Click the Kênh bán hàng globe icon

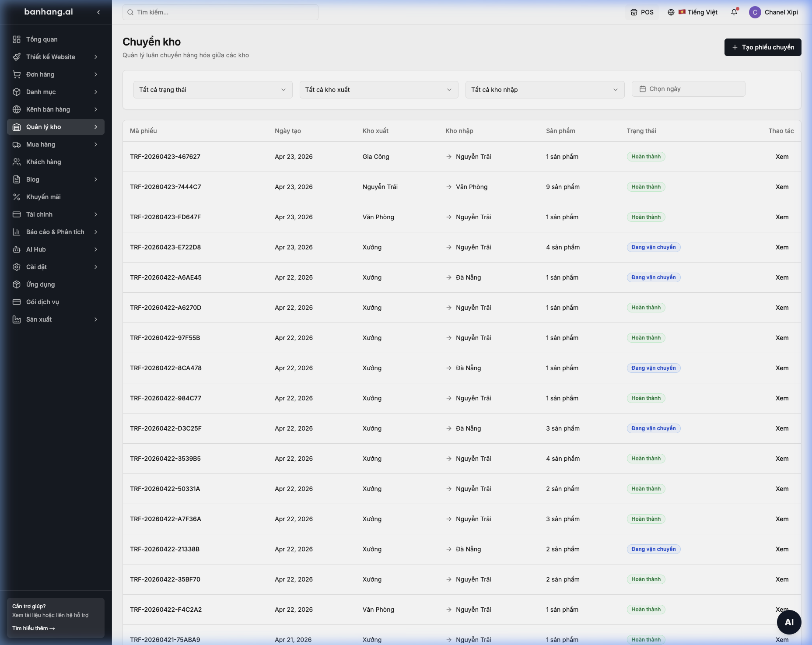(17, 109)
